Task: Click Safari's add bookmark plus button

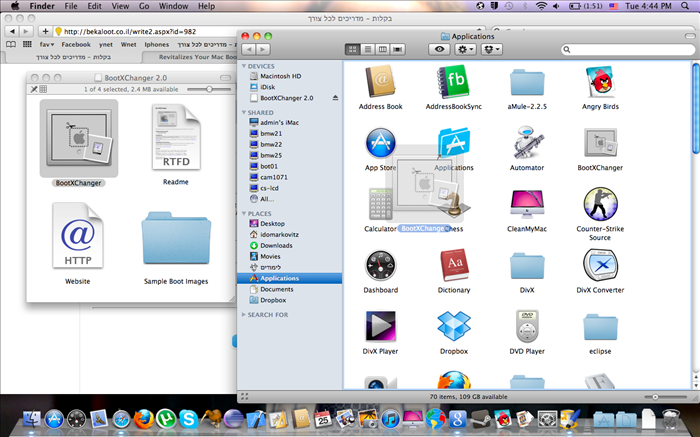Action: (x=45, y=31)
